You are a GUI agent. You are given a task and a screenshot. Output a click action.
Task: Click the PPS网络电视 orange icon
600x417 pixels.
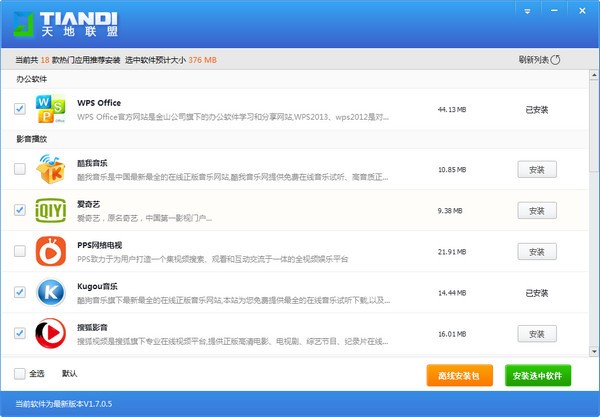coord(51,251)
